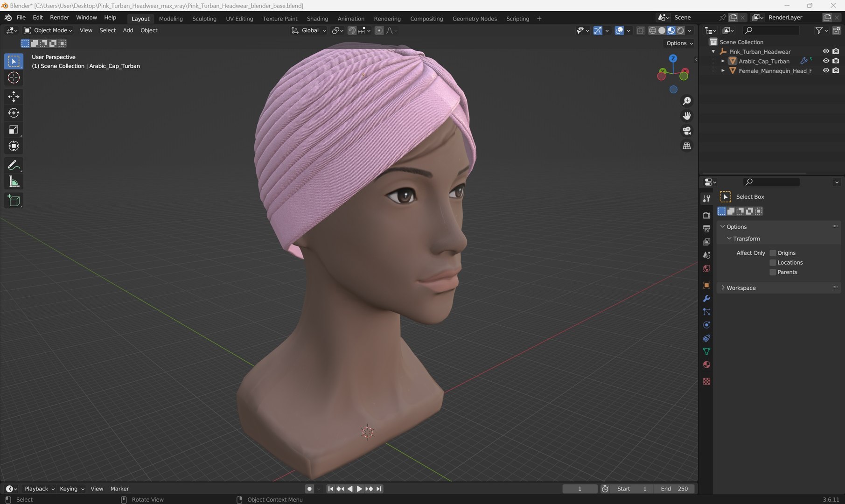
Task: Open the Material properties tab
Action: pyautogui.click(x=706, y=364)
